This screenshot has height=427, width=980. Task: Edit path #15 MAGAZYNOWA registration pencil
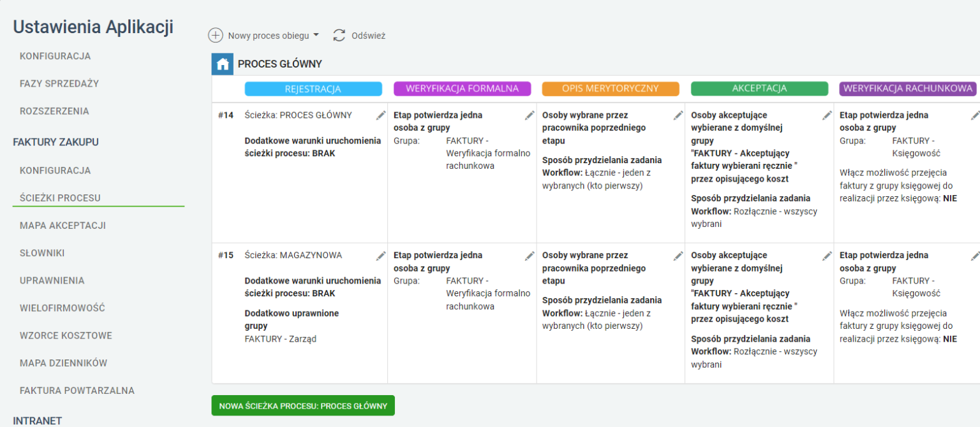pos(381,256)
